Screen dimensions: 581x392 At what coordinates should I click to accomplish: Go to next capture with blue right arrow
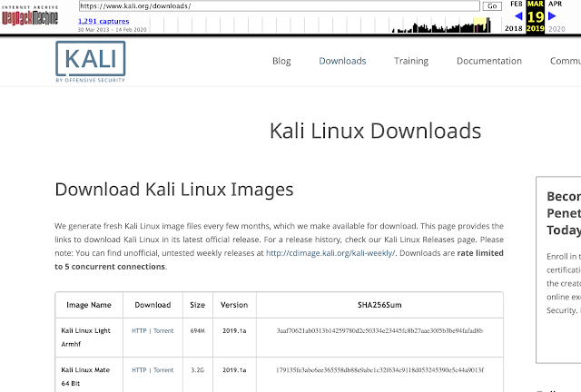[x=552, y=16]
